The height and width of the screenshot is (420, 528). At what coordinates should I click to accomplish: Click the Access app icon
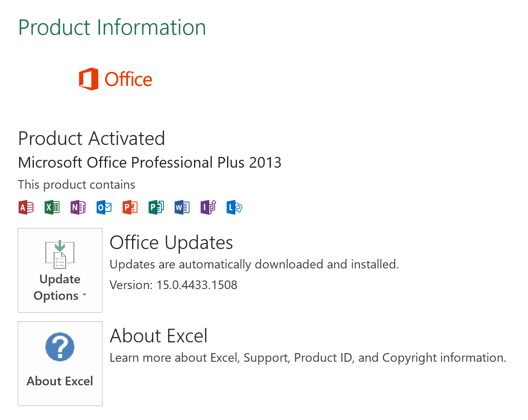[26, 207]
